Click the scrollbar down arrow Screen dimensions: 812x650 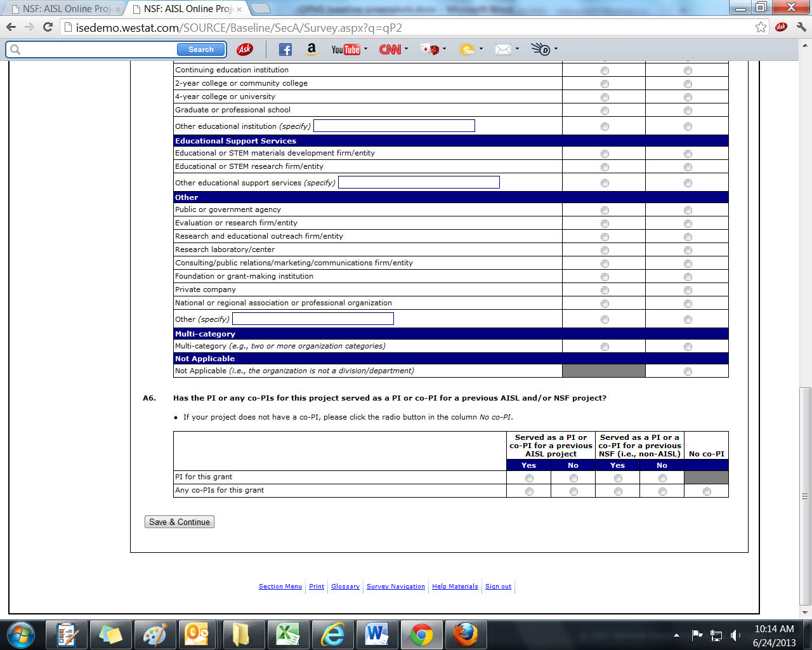pyautogui.click(x=806, y=612)
